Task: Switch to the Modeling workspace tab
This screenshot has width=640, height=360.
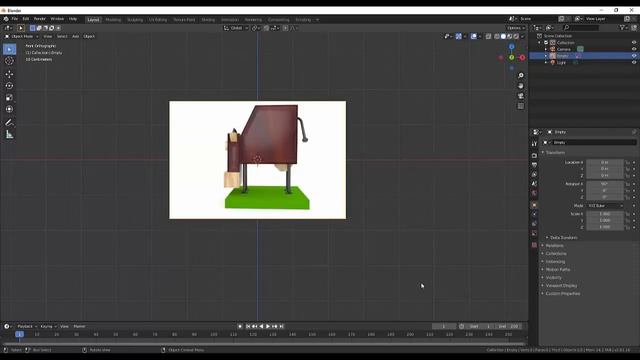Action: [x=113, y=20]
